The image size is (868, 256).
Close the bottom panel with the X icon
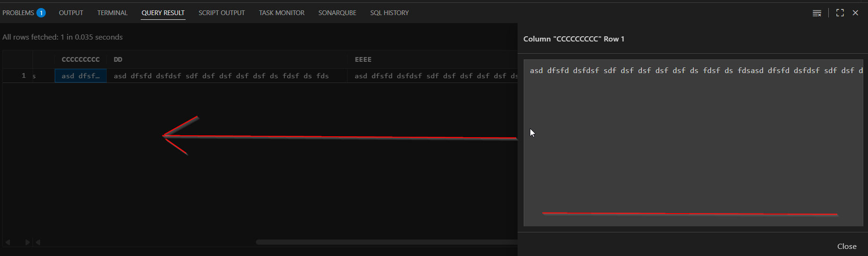pos(855,13)
